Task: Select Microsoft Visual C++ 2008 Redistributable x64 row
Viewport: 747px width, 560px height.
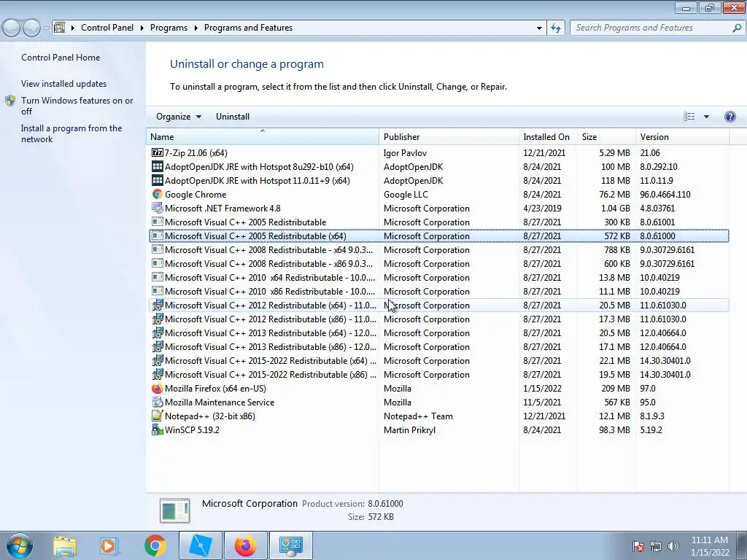Action: 438,249
